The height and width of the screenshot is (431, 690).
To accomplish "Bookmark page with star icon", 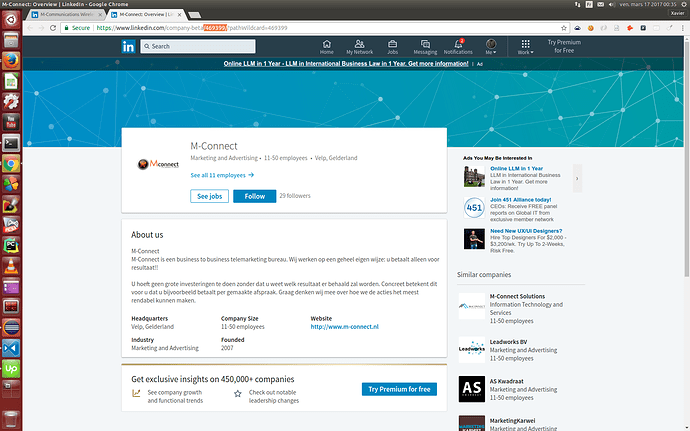I will click(x=564, y=28).
